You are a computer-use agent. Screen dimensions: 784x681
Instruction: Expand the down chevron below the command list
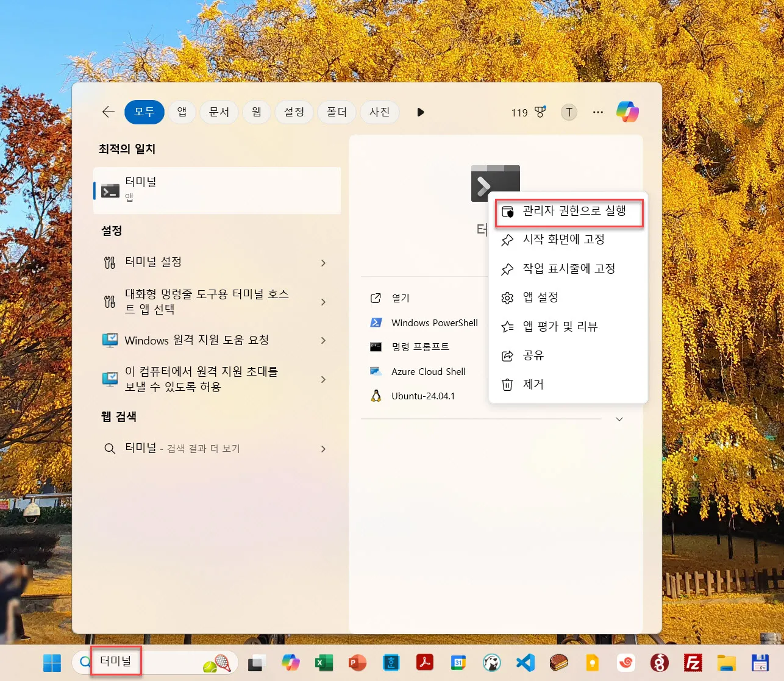(x=619, y=419)
